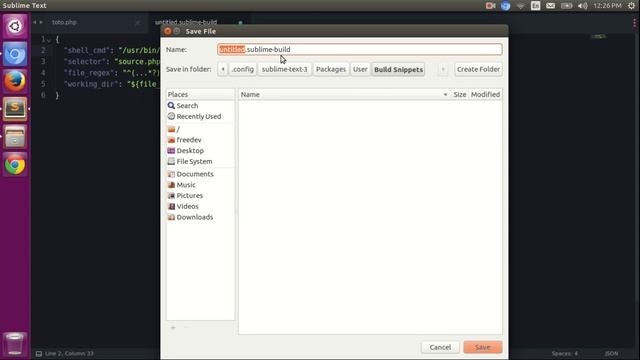The width and height of the screenshot is (640, 360).
Task: Launch Google Chrome from the dock
Action: [x=15, y=165]
